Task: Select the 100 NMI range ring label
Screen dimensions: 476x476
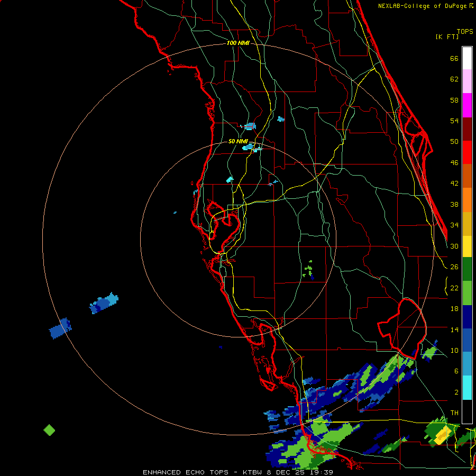Action: [x=238, y=43]
